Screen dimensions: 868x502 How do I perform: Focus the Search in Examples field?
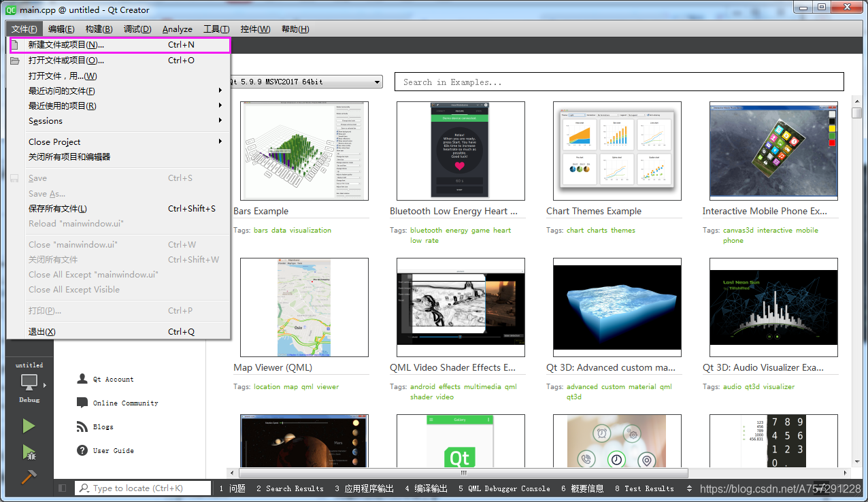619,82
